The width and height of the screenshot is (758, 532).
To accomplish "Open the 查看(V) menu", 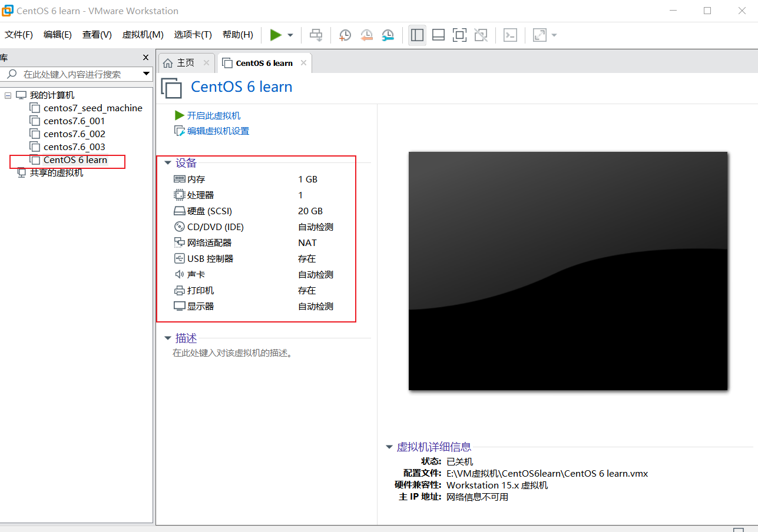I will pos(97,35).
